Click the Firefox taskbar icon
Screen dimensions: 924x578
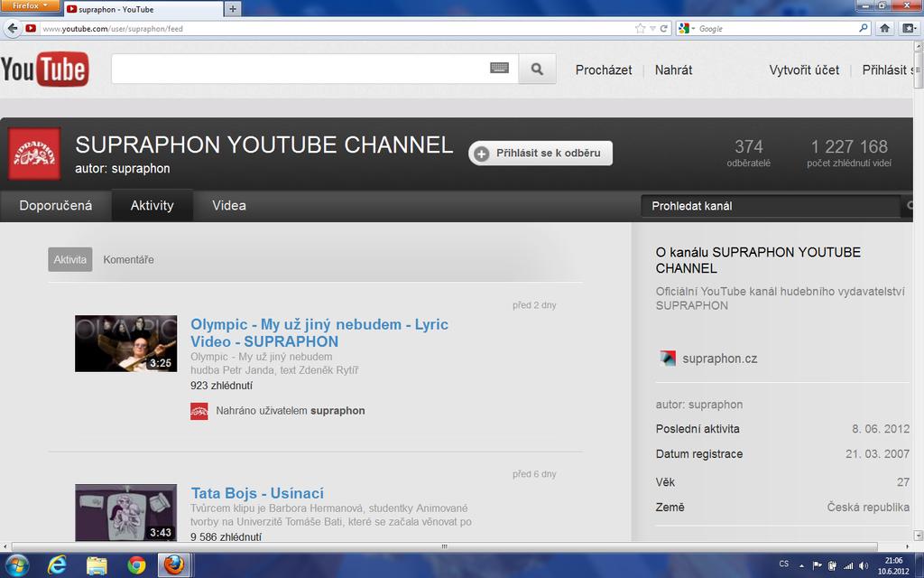[174, 565]
